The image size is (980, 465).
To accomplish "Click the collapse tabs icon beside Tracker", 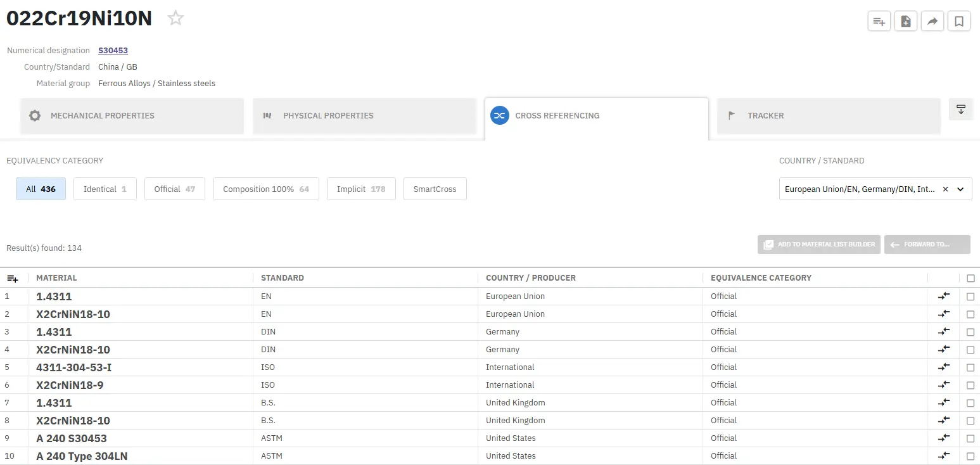I will (x=961, y=109).
